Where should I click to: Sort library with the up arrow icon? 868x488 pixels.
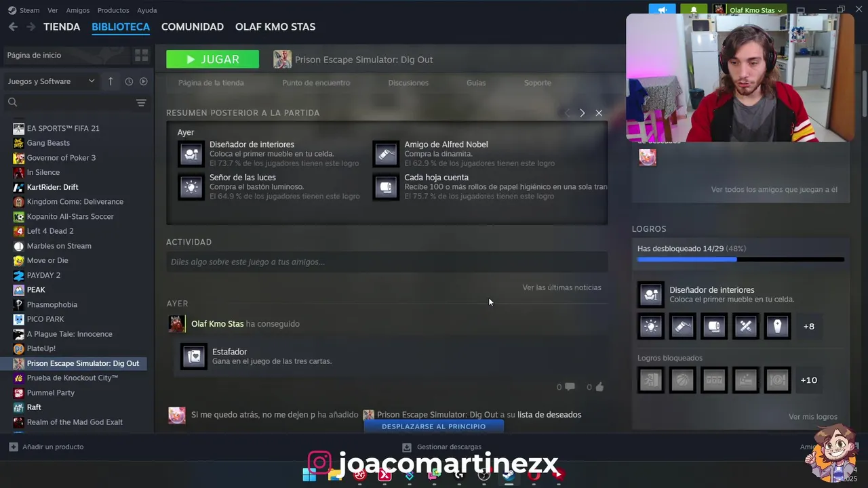click(x=111, y=81)
